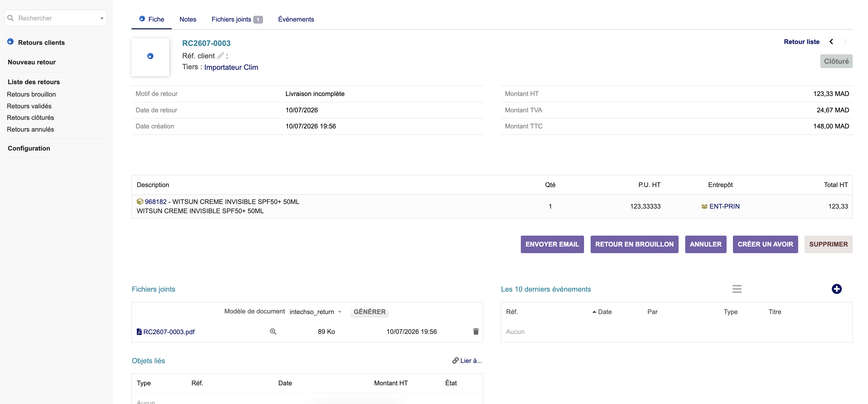Go to previous record arrow
Viewport: 868px width, 404px height.
coord(831,42)
